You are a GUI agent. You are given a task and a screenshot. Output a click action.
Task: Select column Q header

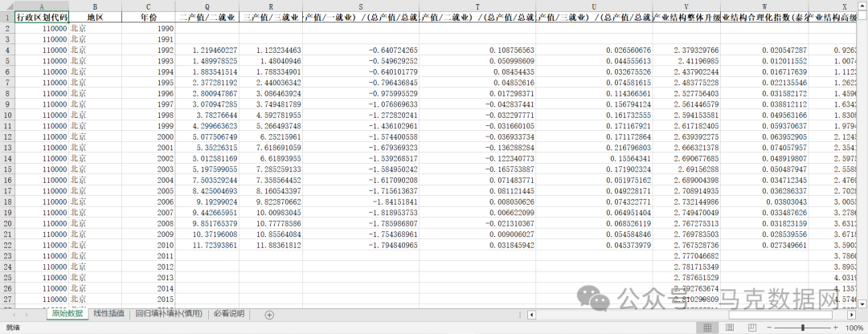coord(207,6)
